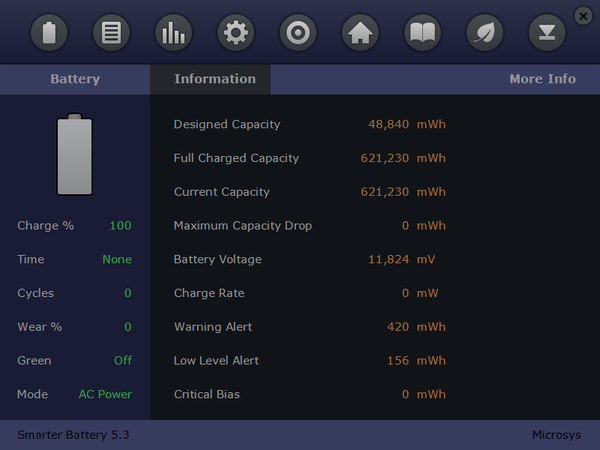This screenshot has height=450, width=600.
Task: Click the download arrow icon
Action: pos(547,33)
